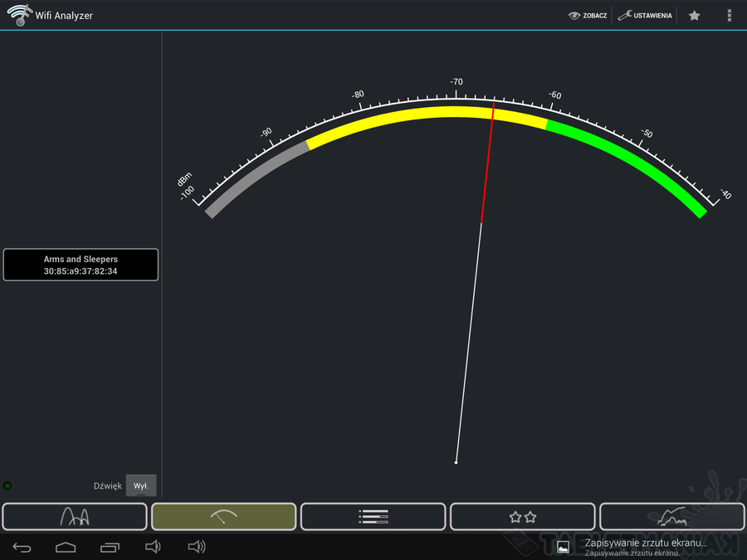Open USTAWIENIA settings

645,15
